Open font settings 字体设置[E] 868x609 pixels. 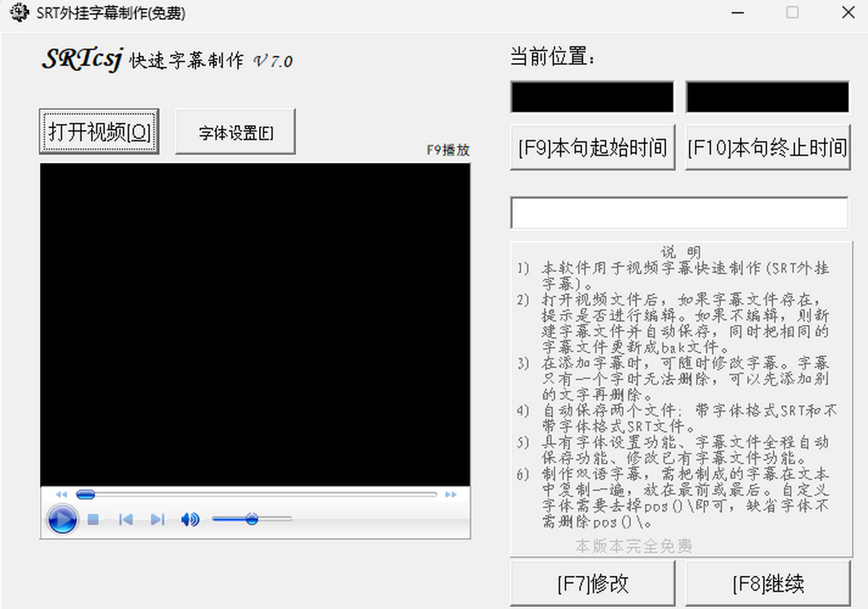(x=235, y=132)
